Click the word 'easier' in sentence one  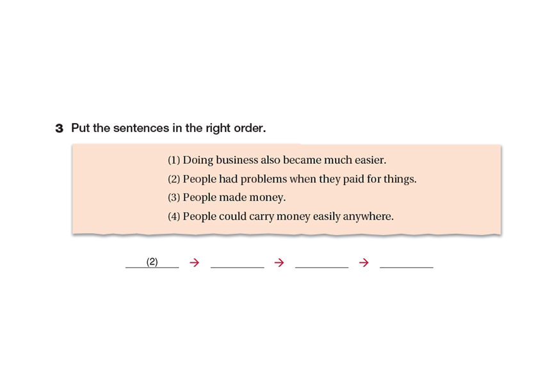[x=370, y=160]
